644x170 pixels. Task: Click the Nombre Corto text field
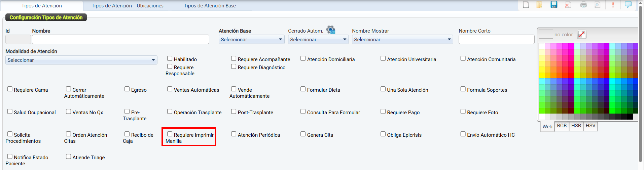(x=496, y=40)
